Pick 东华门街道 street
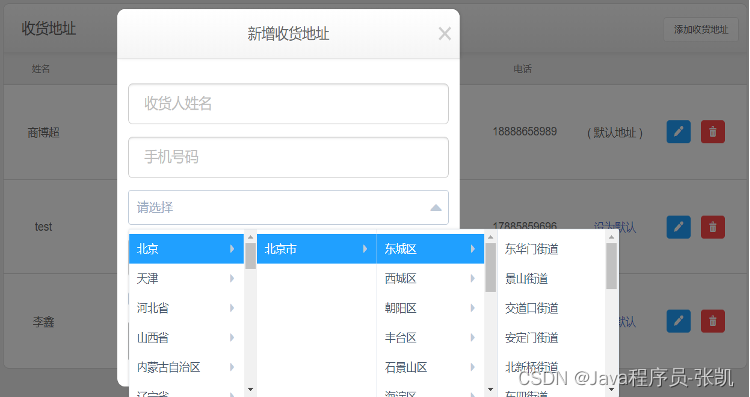Viewport: 750px width, 397px height. click(x=551, y=249)
